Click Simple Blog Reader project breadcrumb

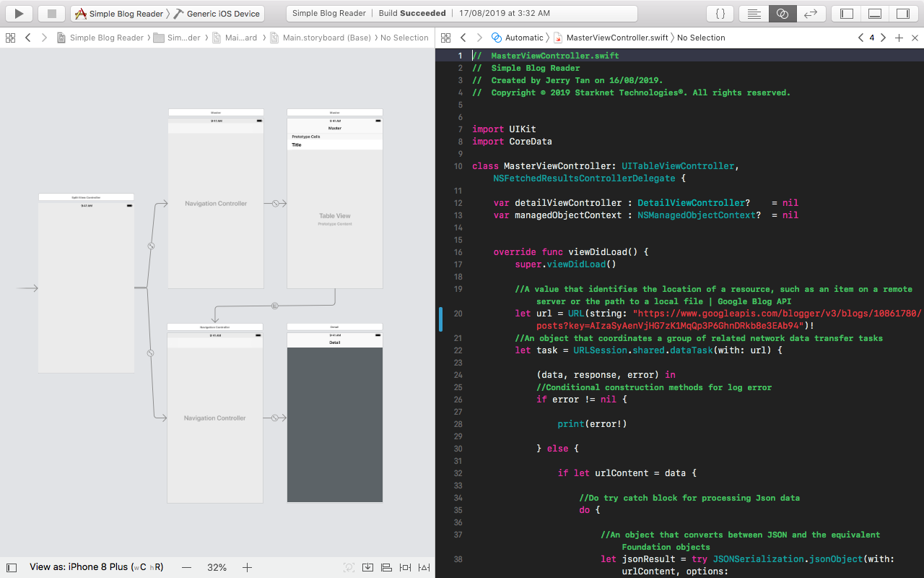pyautogui.click(x=100, y=38)
